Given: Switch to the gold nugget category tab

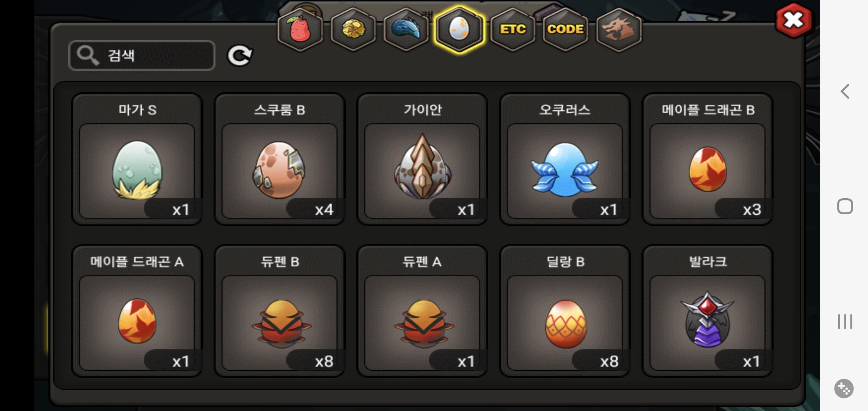Looking at the screenshot, I should coord(353,30).
